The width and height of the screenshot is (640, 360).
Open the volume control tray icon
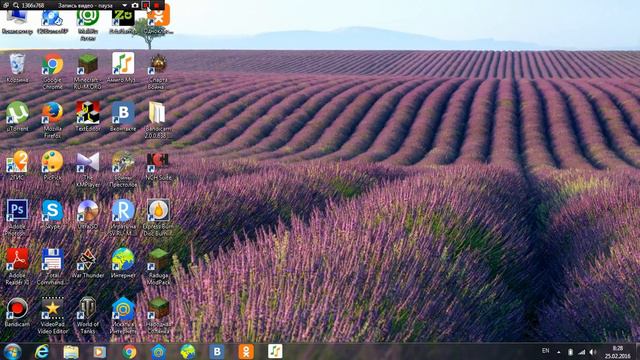(x=593, y=352)
